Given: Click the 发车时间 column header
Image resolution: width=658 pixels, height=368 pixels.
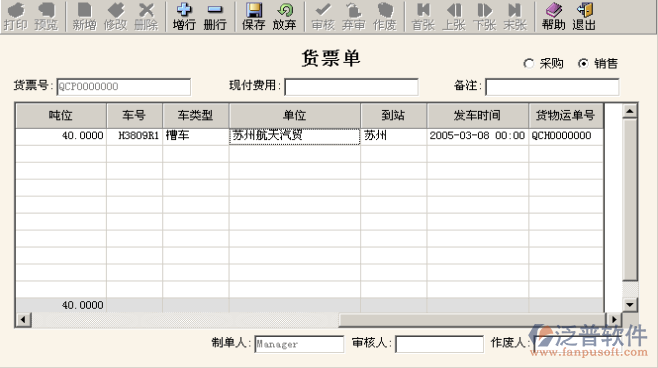Looking at the screenshot, I should pos(478,115).
